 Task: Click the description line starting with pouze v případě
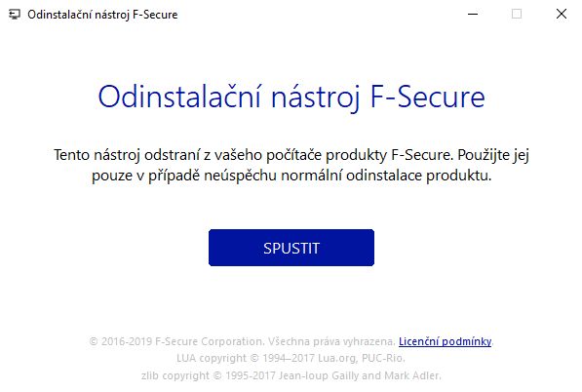tap(291, 176)
